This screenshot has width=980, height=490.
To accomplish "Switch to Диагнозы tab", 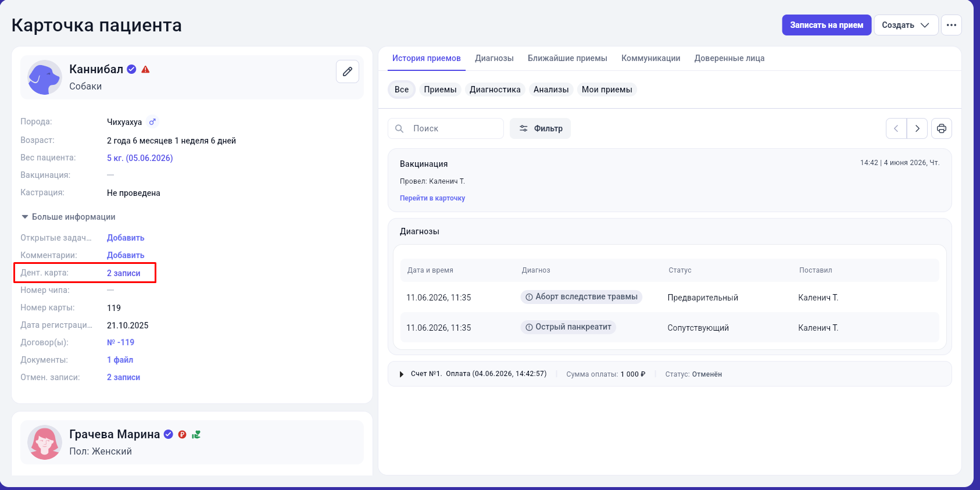I will (x=494, y=58).
